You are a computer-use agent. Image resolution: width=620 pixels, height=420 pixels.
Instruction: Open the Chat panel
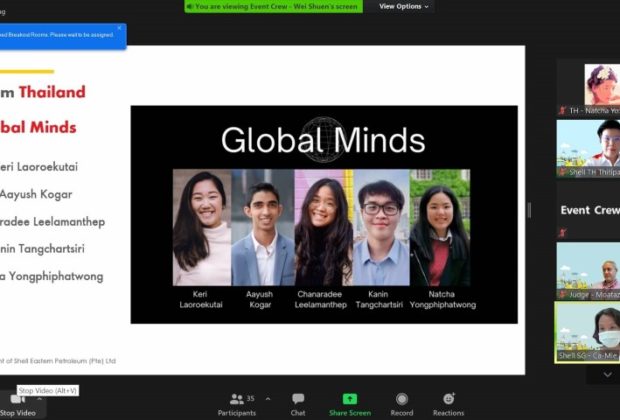pyautogui.click(x=298, y=405)
